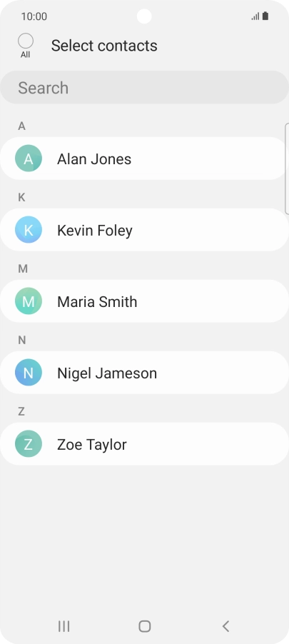Open recent apps from navigation bar
The height and width of the screenshot is (644, 289).
pos(64,626)
